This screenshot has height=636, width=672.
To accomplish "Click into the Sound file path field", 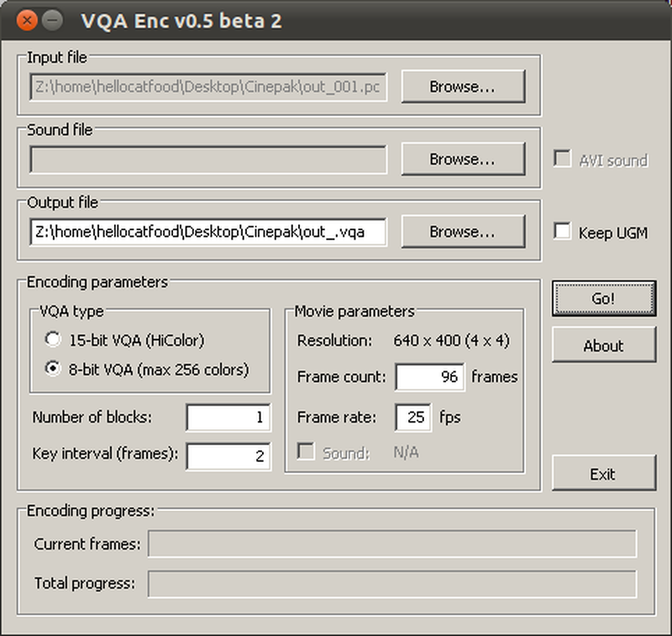I will [x=208, y=160].
